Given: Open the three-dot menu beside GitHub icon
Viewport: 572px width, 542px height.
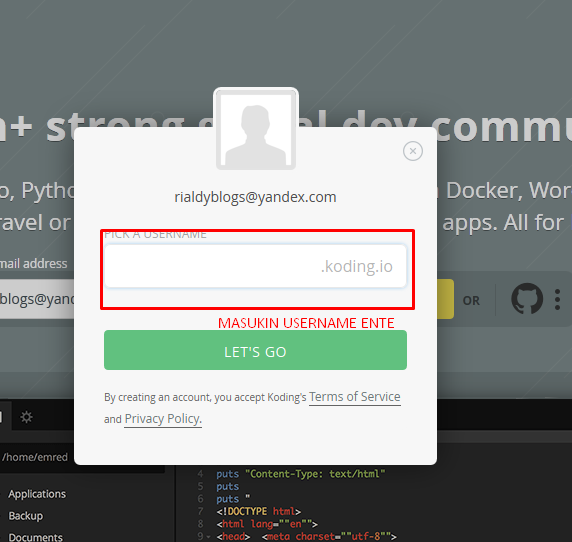Looking at the screenshot, I should 557,299.
